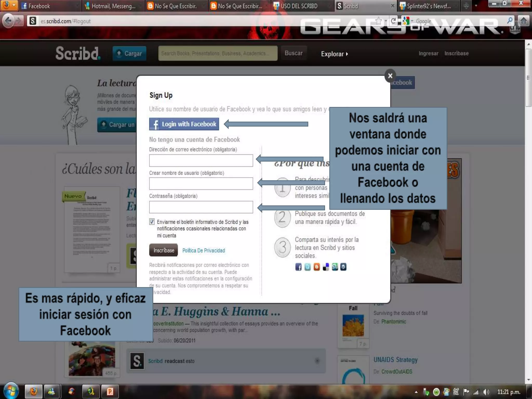Viewport: 532px width, 399px height.
Task: Close the Sign Up dialog with X
Action: point(390,76)
